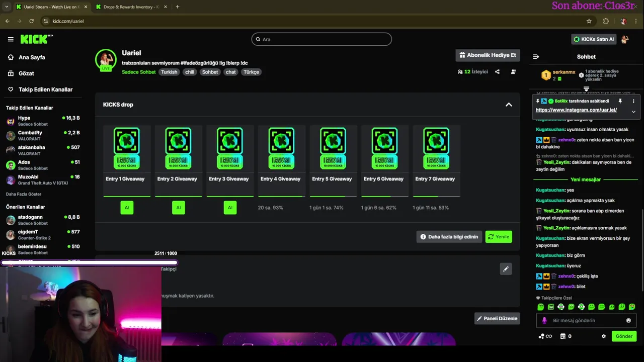The image size is (644, 362).
Task: Unpin the BotRix pinned message
Action: 620,101
